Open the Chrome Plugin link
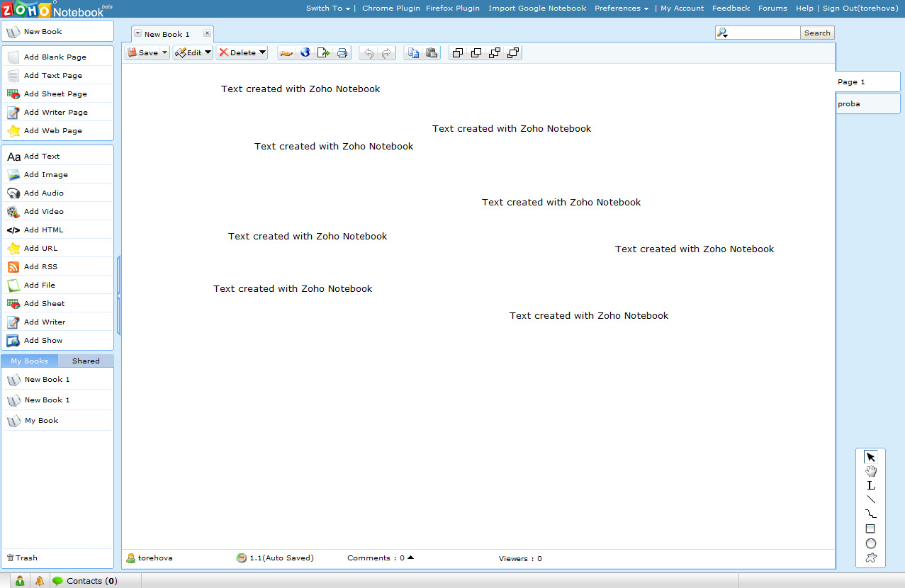Screen dimensions: 905x588 pyautogui.click(x=391, y=9)
